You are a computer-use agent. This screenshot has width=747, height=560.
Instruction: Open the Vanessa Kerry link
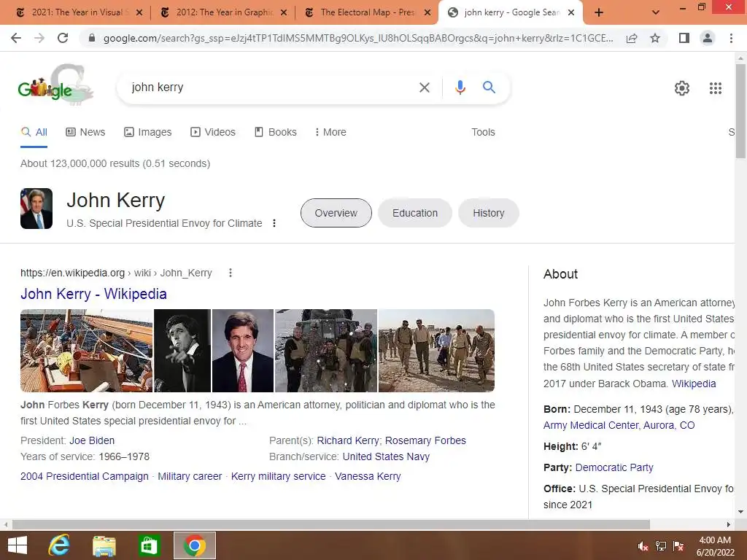[368, 476]
